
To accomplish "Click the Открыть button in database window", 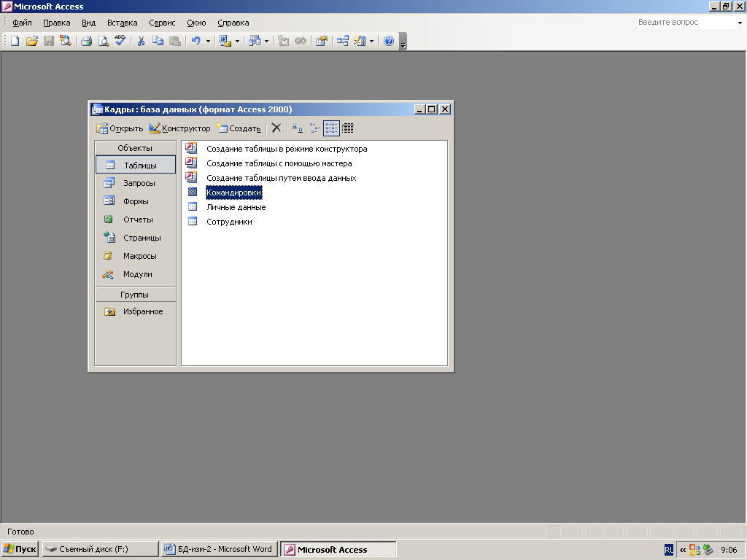I will tap(120, 128).
